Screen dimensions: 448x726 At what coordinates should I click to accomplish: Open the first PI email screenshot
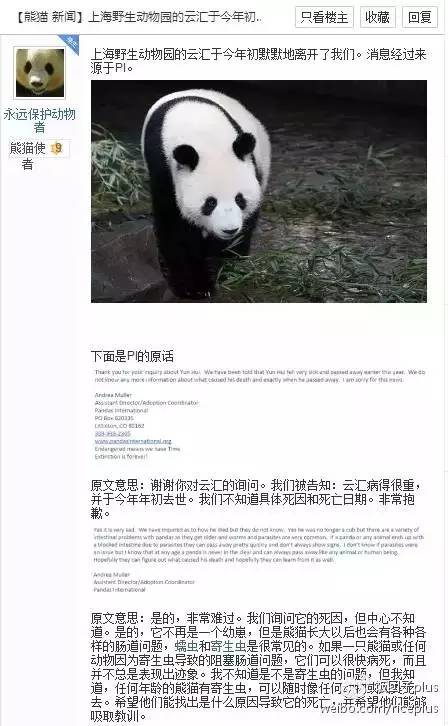259,414
